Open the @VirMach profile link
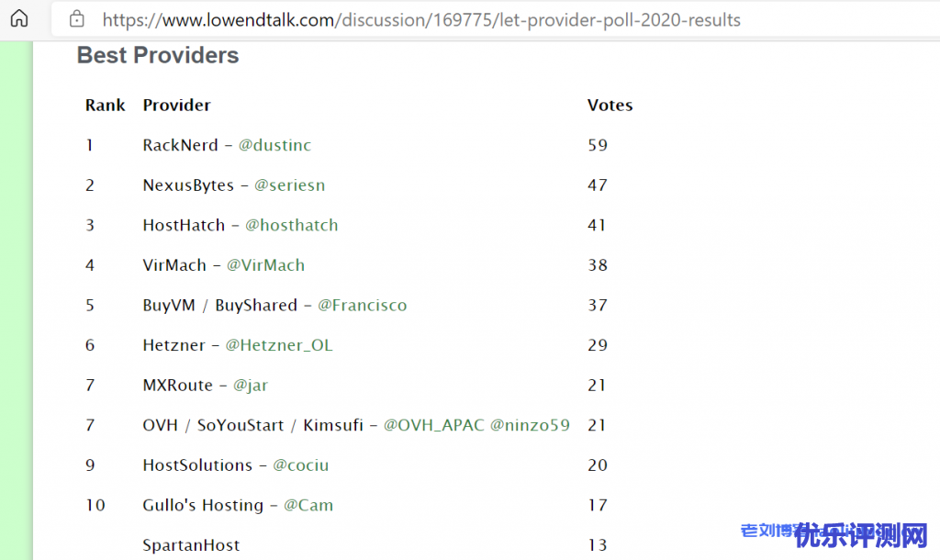940x560 pixels. point(265,265)
